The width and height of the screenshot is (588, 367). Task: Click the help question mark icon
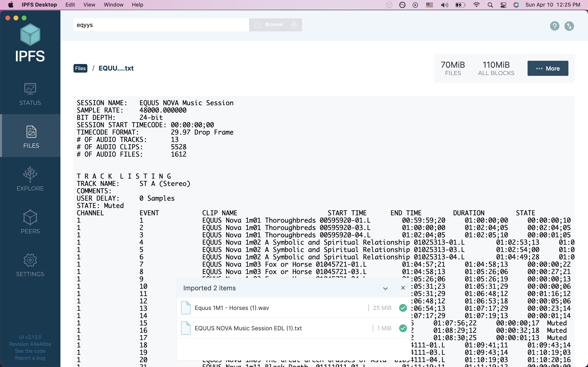click(555, 26)
